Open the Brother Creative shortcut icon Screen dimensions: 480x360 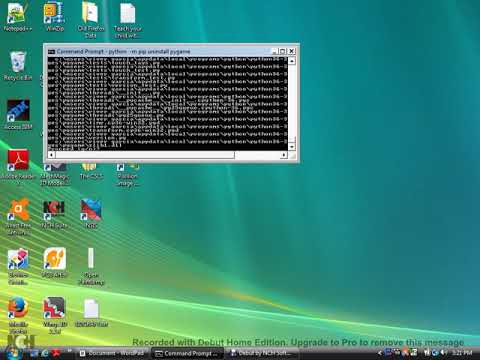pyautogui.click(x=18, y=266)
